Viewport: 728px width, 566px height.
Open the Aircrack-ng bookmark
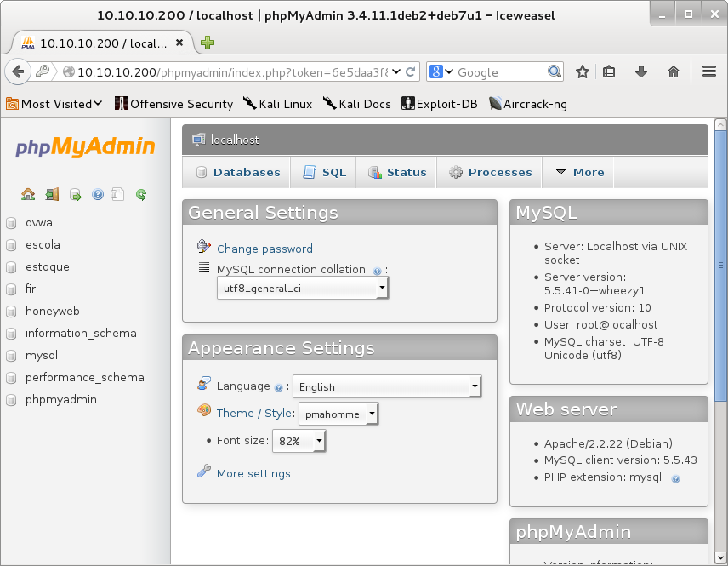[x=528, y=104]
